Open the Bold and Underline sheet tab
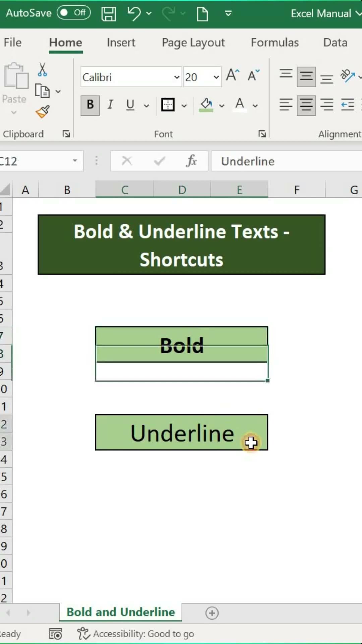The image size is (362, 644). coord(121,612)
